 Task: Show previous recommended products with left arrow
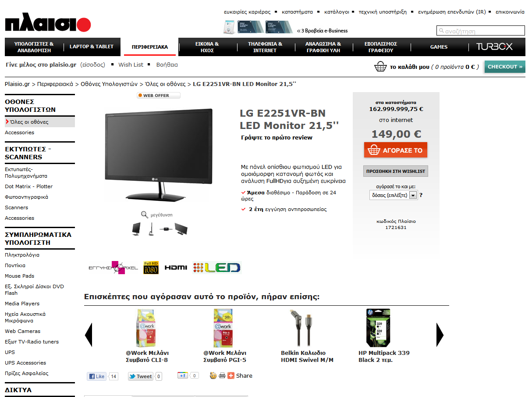point(89,335)
